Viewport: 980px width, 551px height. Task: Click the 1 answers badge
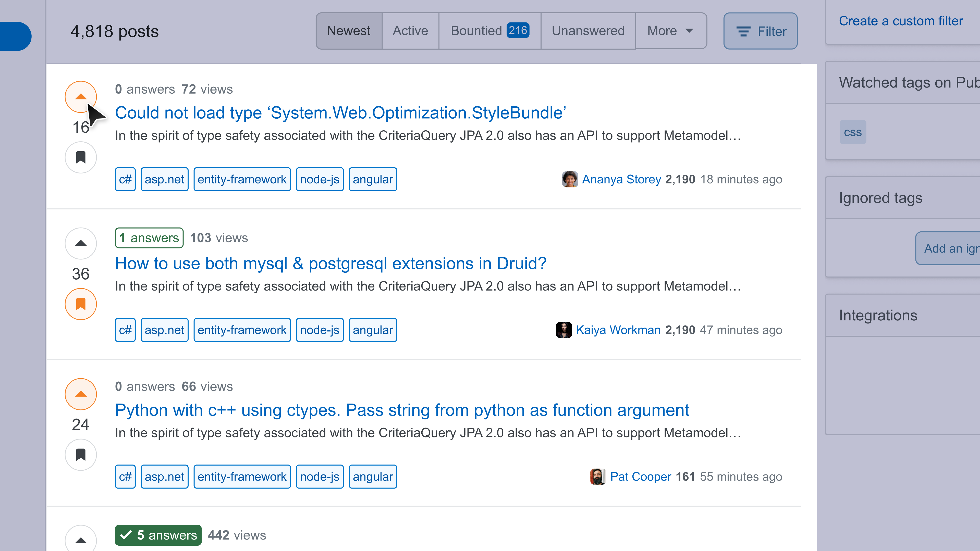pyautogui.click(x=149, y=238)
